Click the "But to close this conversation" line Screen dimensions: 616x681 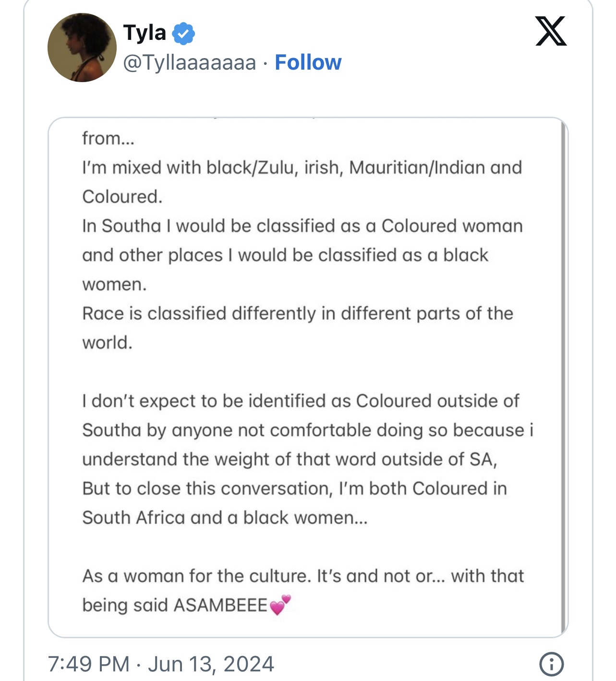point(295,488)
